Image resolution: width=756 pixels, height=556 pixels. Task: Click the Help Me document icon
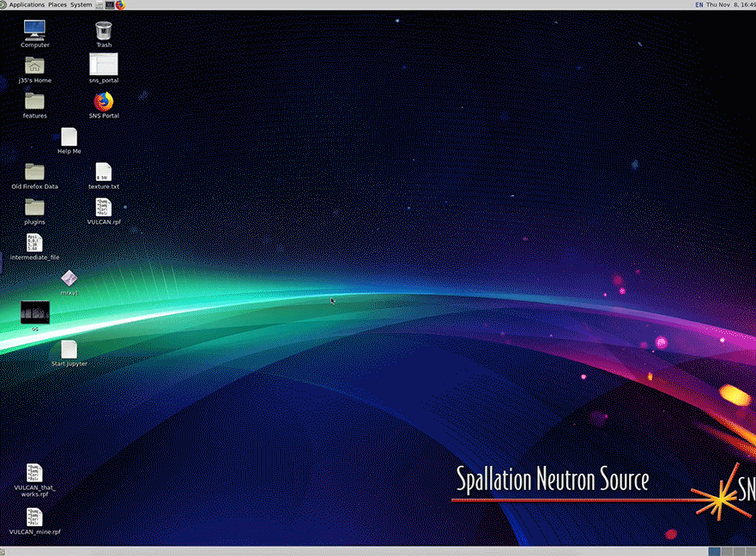click(x=70, y=137)
